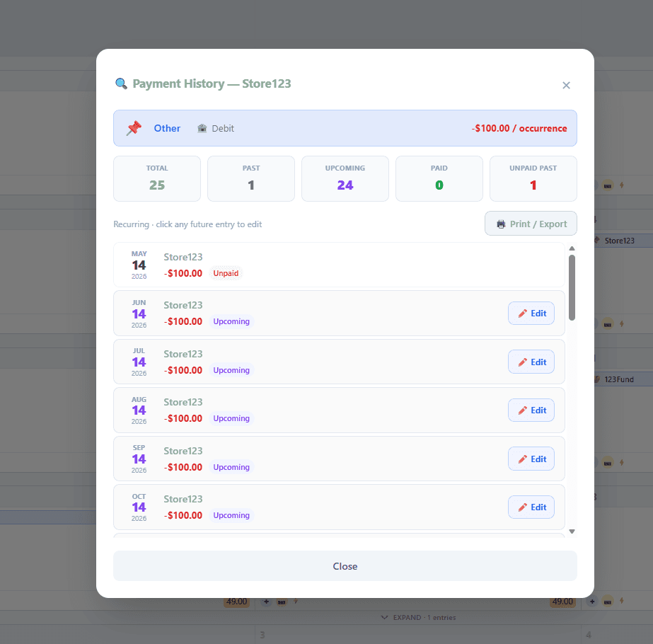Open the May 14 unpaid Store123 entry
This screenshot has width=653, height=644.
(x=339, y=265)
